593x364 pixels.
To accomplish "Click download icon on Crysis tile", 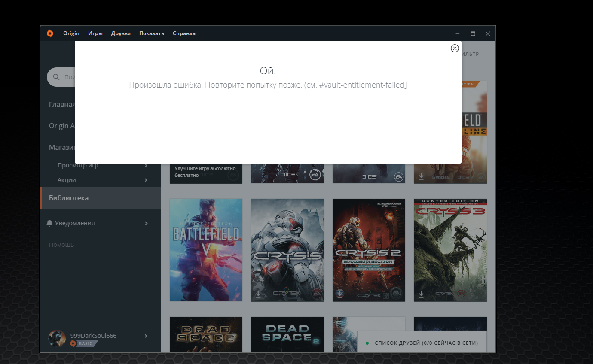I will [259, 294].
